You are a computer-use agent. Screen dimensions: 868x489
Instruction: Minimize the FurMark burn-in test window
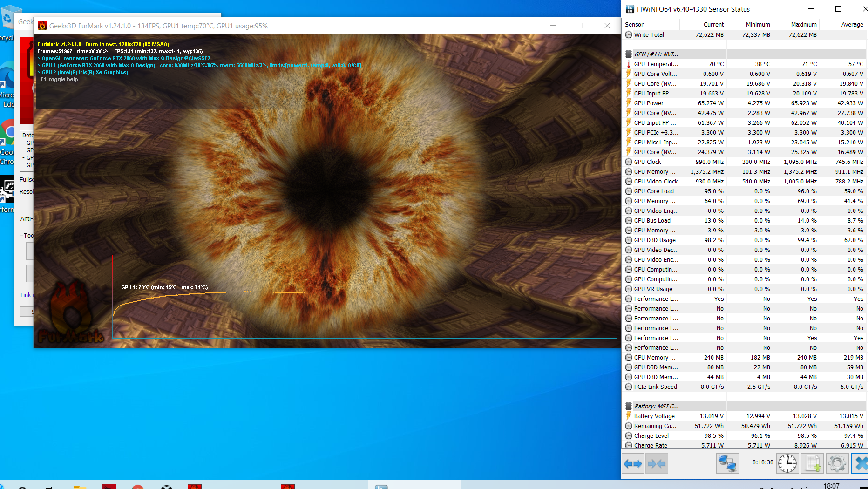pyautogui.click(x=553, y=26)
